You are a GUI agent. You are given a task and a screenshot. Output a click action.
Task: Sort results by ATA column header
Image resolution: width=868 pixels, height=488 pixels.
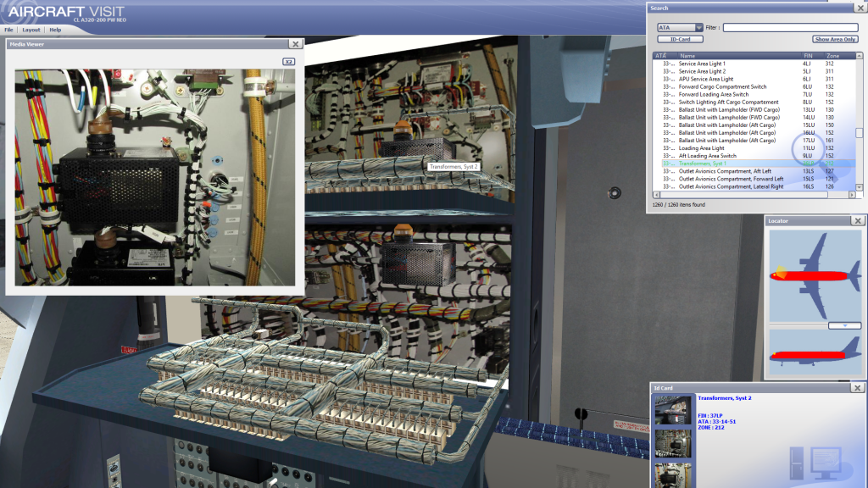coord(665,56)
